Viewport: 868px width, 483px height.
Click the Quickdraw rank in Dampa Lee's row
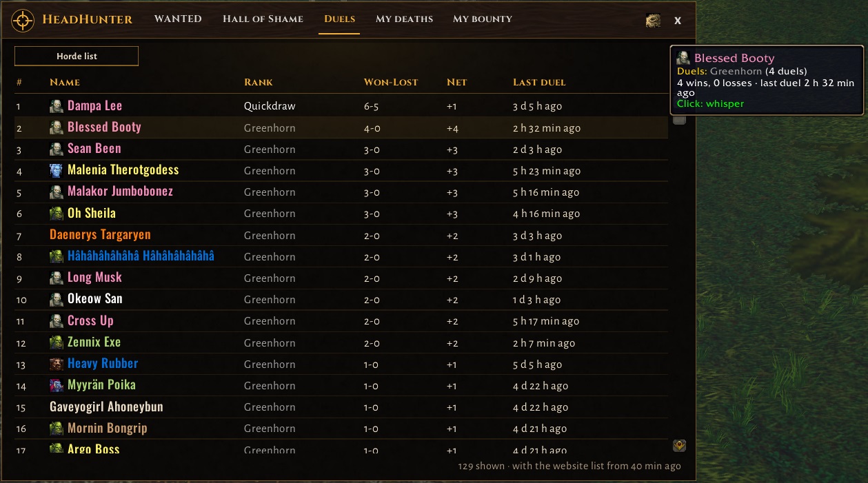(270, 106)
